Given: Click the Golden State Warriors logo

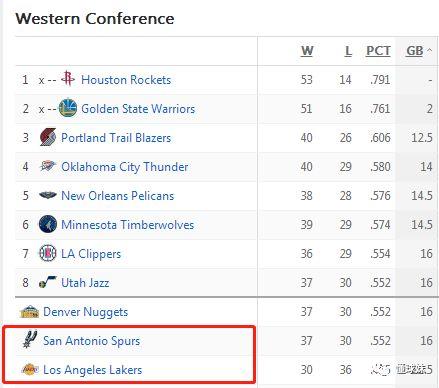Looking at the screenshot, I should 68,108.
